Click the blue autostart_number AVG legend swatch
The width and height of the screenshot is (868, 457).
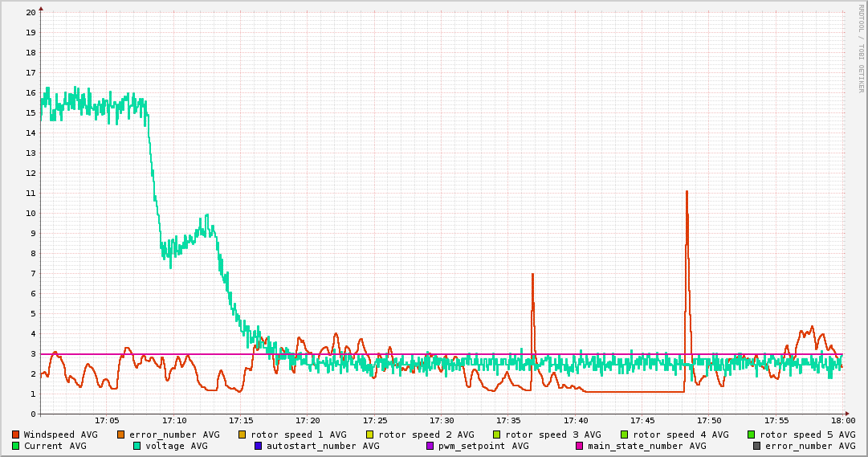point(259,446)
